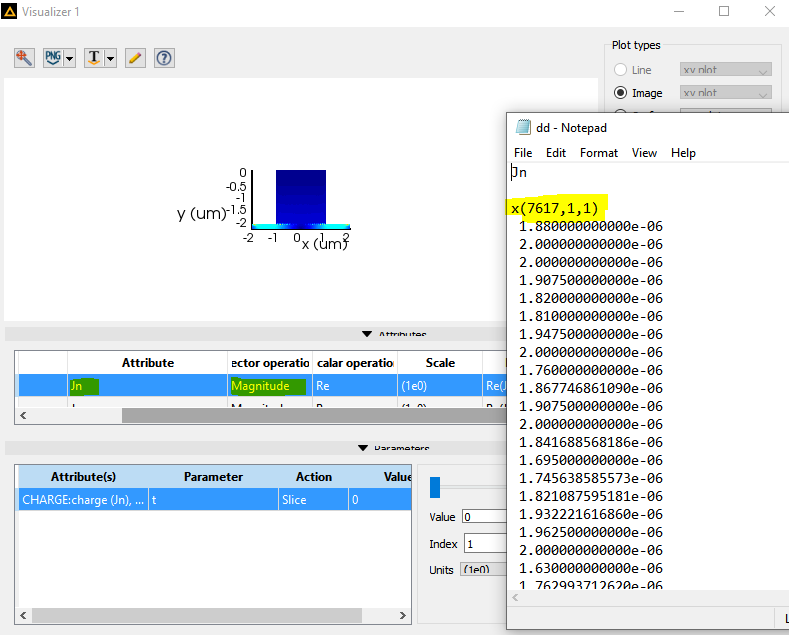This screenshot has height=635, width=789.
Task: Open the Image xy plot dropdown
Action: pos(725,93)
